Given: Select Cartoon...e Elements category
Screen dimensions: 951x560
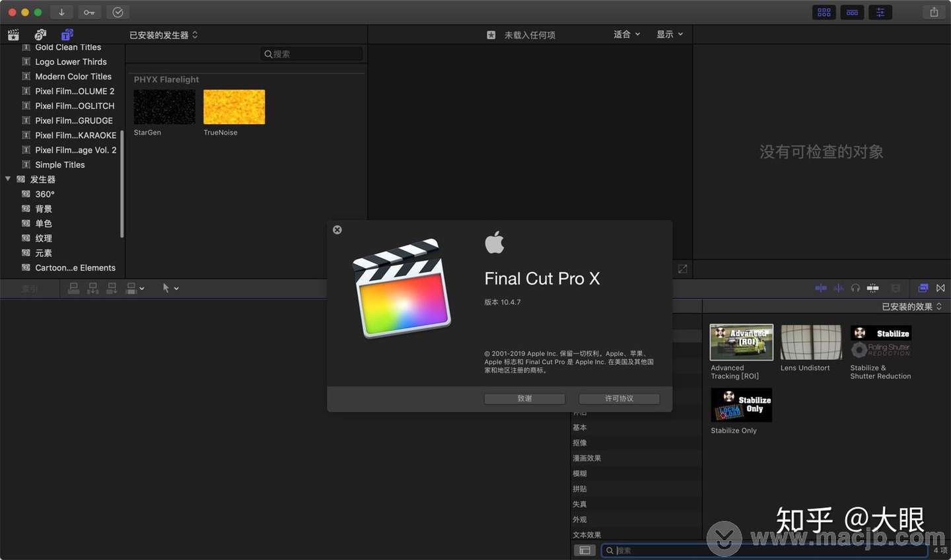Looking at the screenshot, I should [75, 267].
